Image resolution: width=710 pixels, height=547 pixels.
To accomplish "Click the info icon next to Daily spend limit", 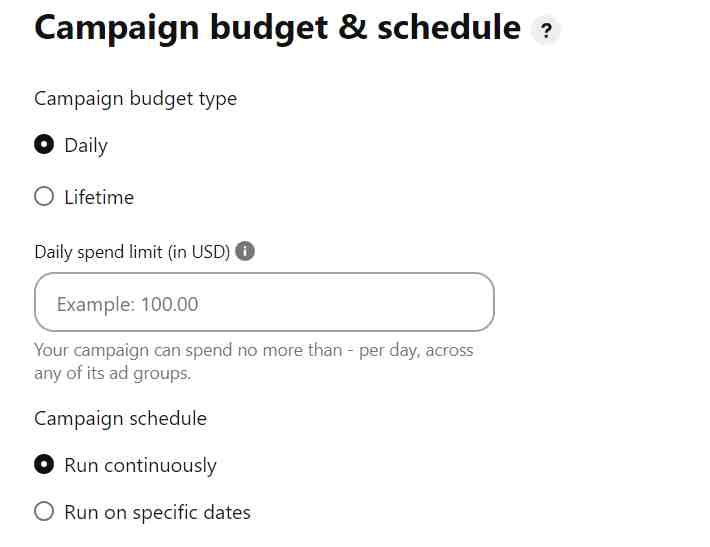I will (x=245, y=251).
